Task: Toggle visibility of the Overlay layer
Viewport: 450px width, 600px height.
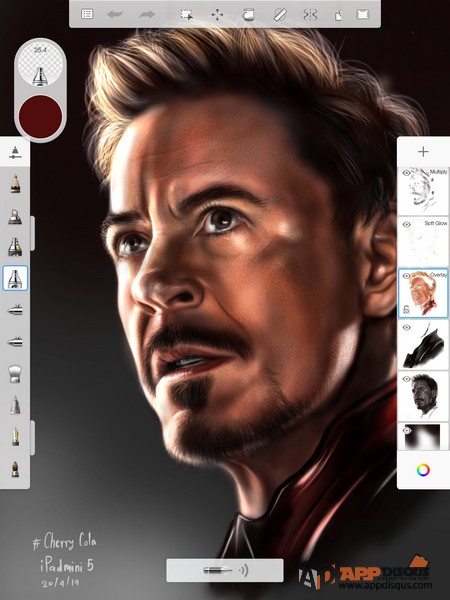Action: tap(406, 276)
